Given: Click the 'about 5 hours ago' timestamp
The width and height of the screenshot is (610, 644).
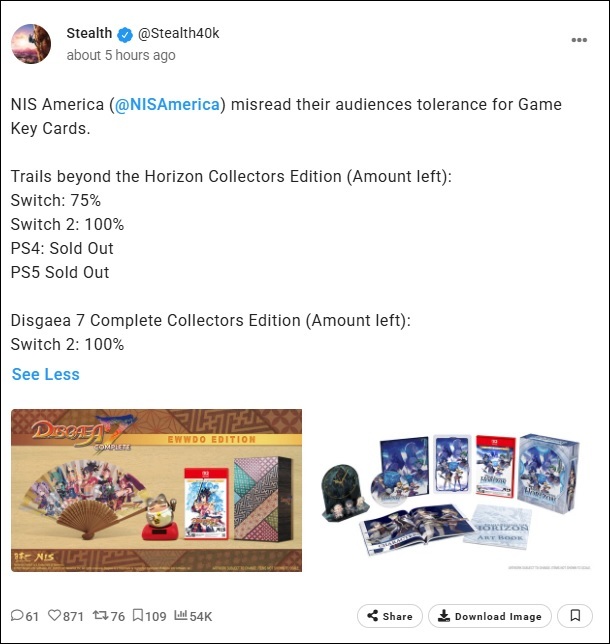Looking at the screenshot, I should pos(121,55).
